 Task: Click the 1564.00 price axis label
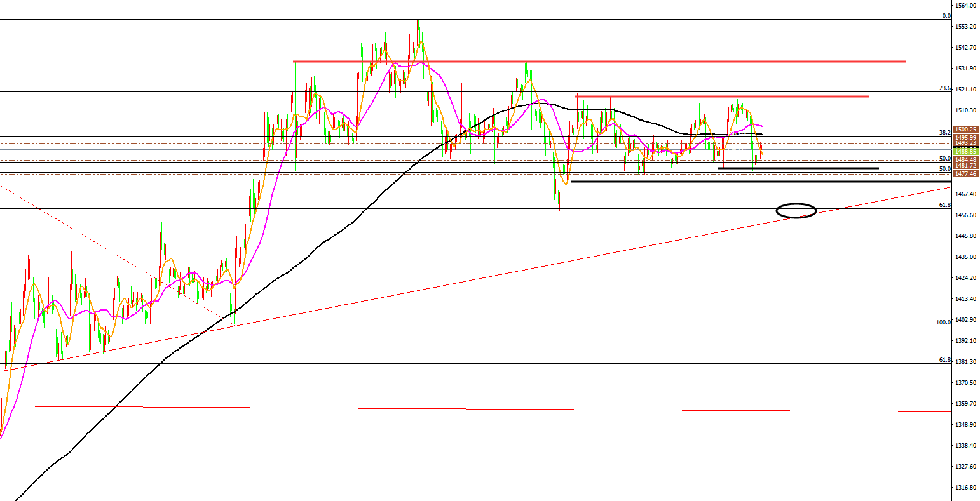pyautogui.click(x=965, y=6)
